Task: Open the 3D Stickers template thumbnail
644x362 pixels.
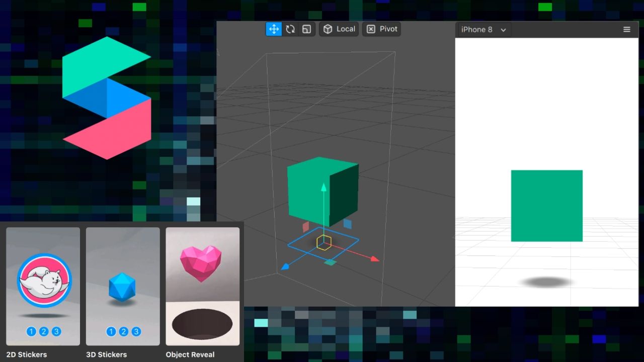Action: pos(123,286)
